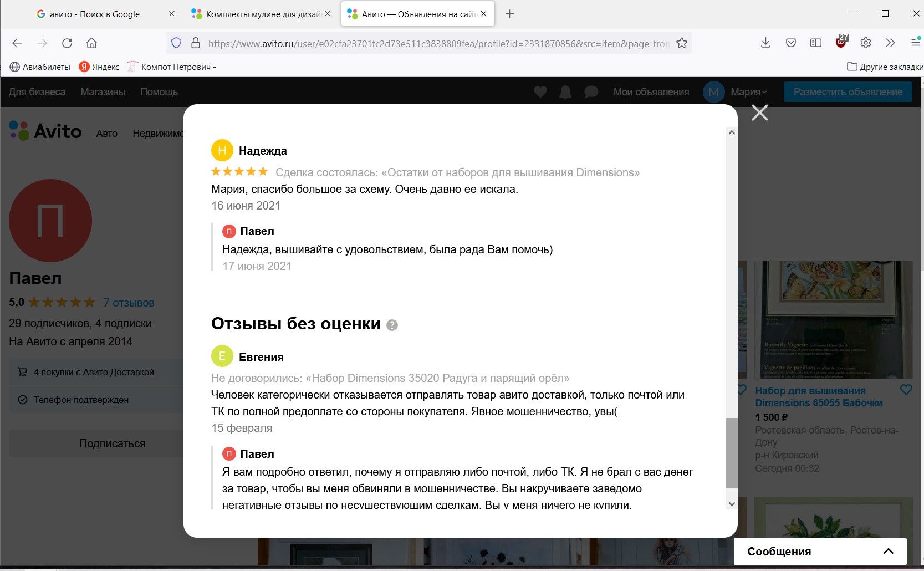Go to browser home page
The height and width of the screenshot is (571, 924).
click(x=92, y=43)
